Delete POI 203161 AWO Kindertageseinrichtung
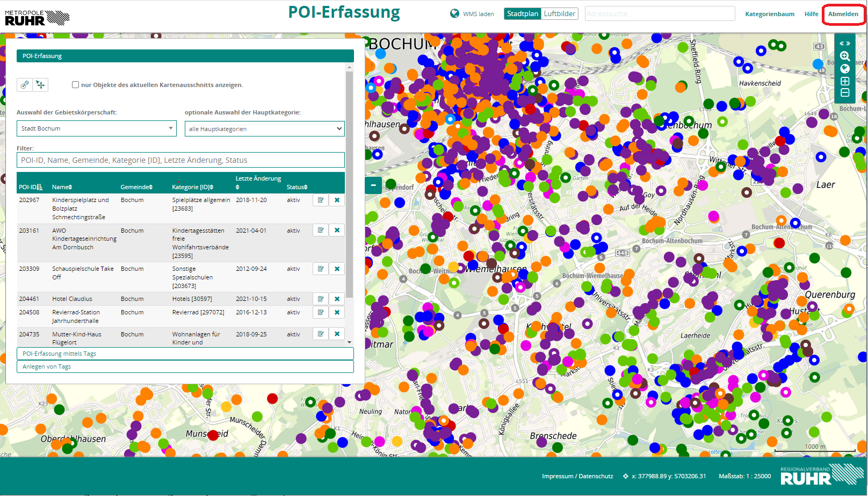This screenshot has height=496, width=868. (337, 230)
